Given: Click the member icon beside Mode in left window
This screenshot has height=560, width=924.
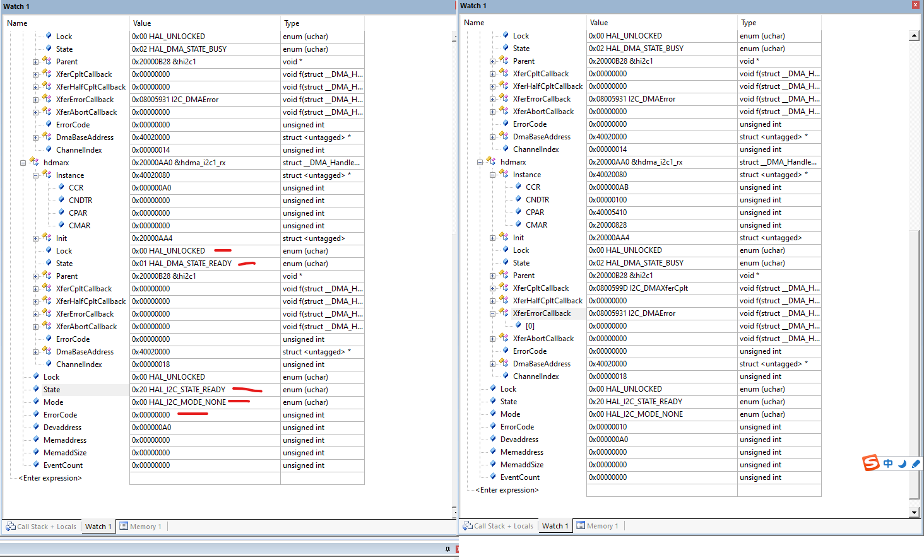Looking at the screenshot, I should [36, 402].
